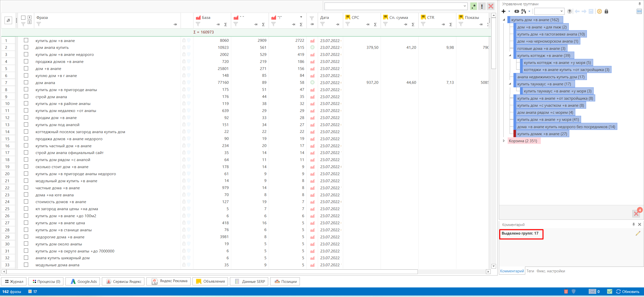
Task: Click the pencil edit comment icon
Action: pyautogui.click(x=638, y=233)
